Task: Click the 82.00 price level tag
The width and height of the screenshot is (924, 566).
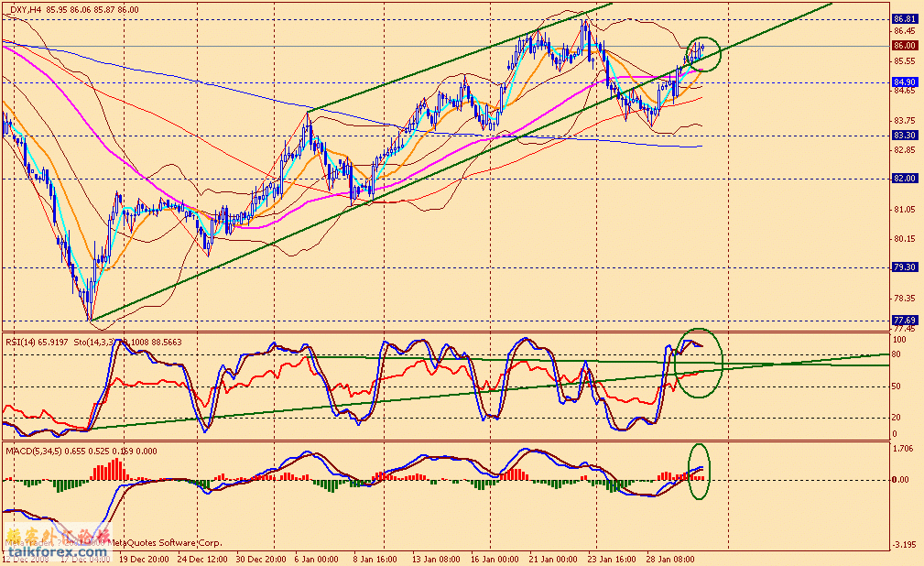Action: pyautogui.click(x=904, y=179)
